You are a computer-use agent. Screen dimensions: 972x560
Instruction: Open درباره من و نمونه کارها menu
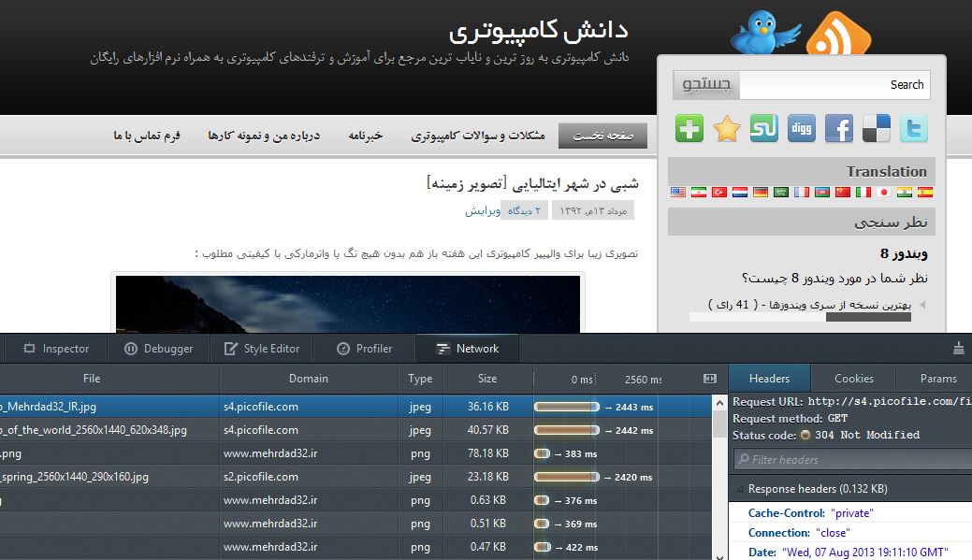264,136
